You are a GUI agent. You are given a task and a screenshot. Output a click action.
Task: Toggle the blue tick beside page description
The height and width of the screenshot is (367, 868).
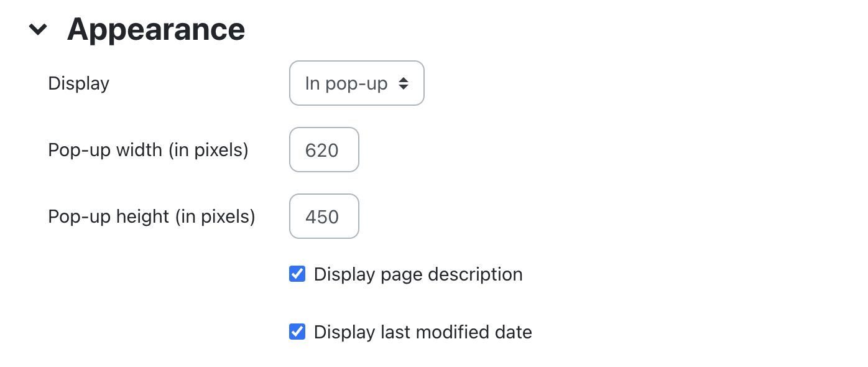[297, 274]
